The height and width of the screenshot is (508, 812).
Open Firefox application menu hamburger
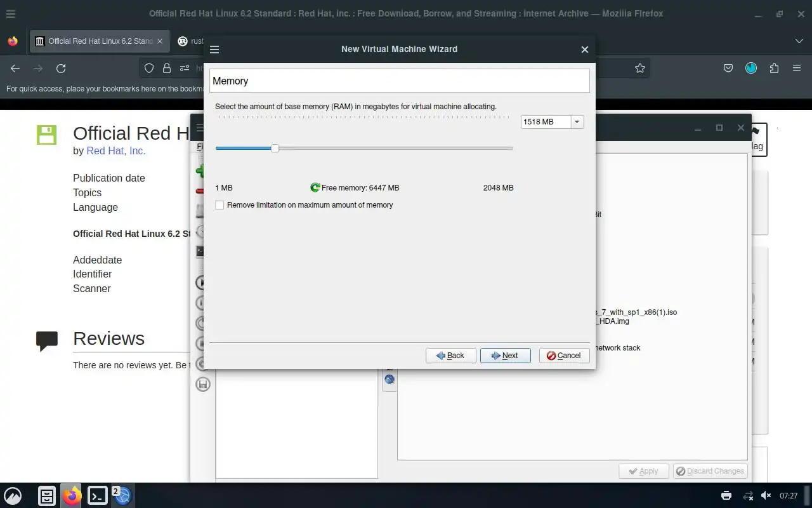pyautogui.click(x=797, y=68)
